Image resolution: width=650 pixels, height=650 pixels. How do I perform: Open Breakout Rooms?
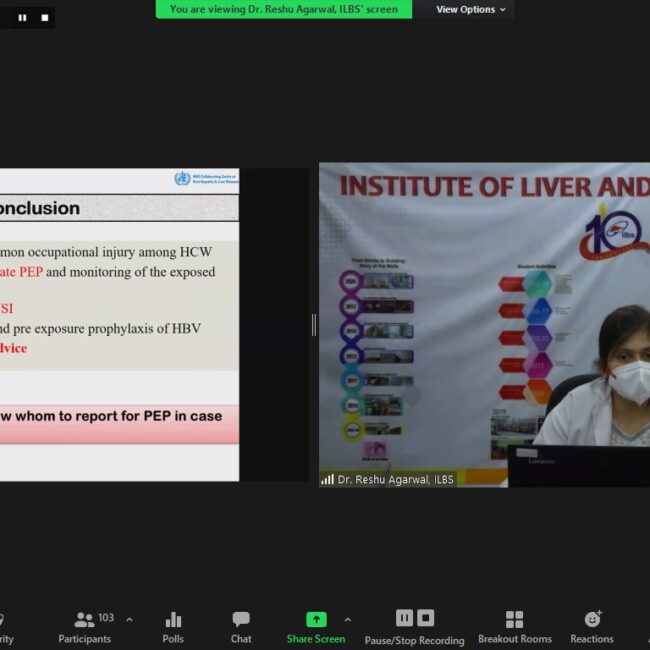(514, 627)
